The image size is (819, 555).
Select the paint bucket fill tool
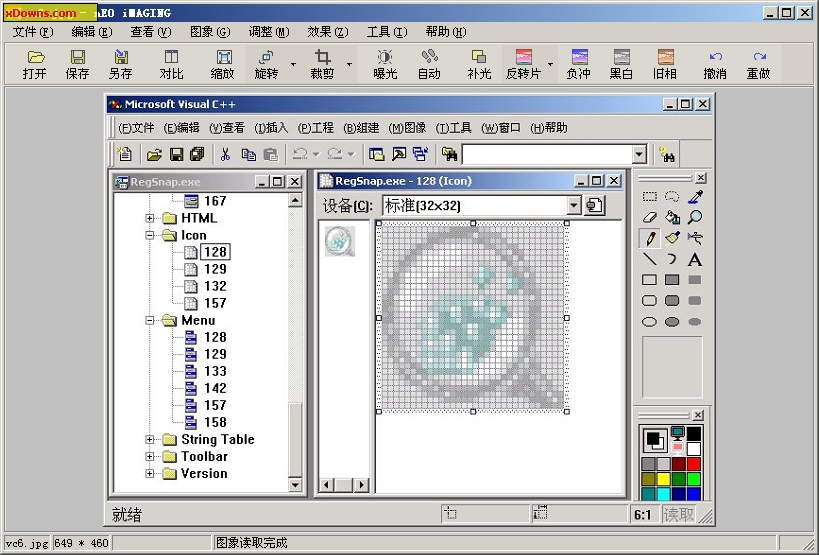pos(672,217)
